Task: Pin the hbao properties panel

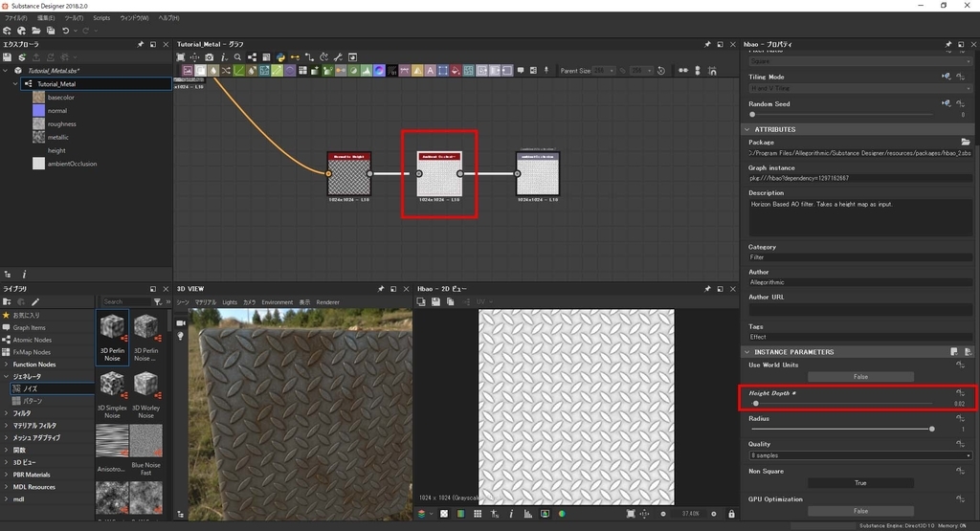Action: click(x=948, y=44)
